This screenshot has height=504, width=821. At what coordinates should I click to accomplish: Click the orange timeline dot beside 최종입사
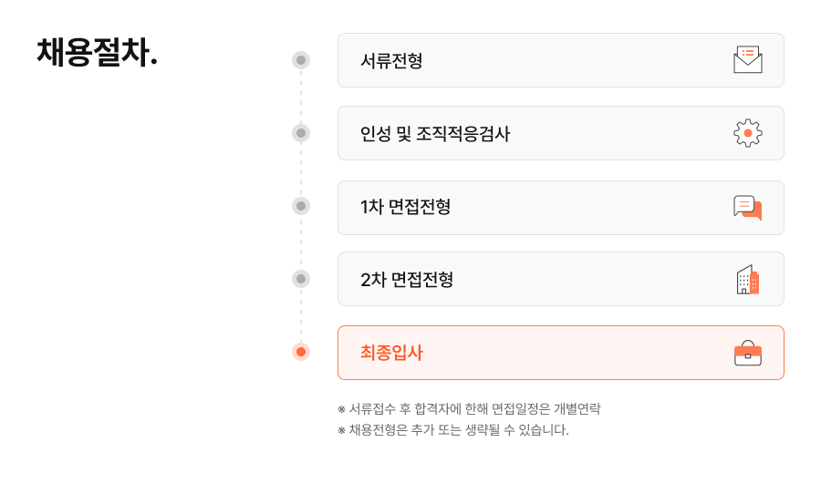(301, 352)
